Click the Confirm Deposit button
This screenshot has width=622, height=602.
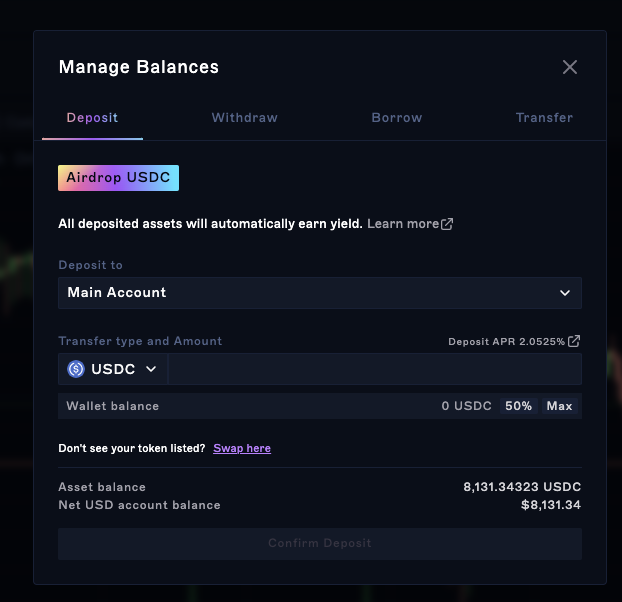click(320, 544)
